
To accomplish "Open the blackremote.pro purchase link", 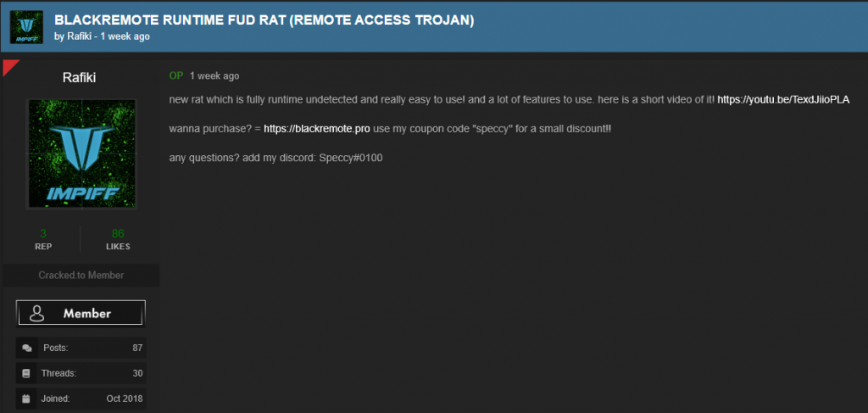I will (317, 128).
